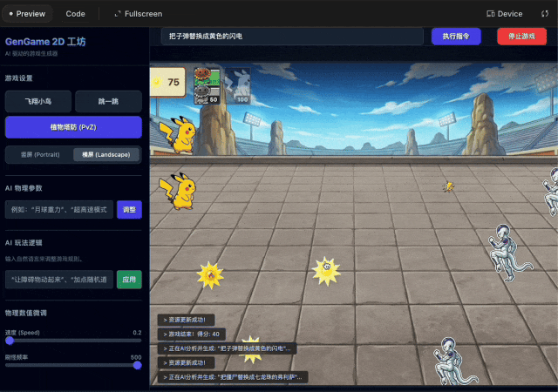The height and width of the screenshot is (392, 558).
Task: Click the blue 调整 button
Action: tap(129, 210)
